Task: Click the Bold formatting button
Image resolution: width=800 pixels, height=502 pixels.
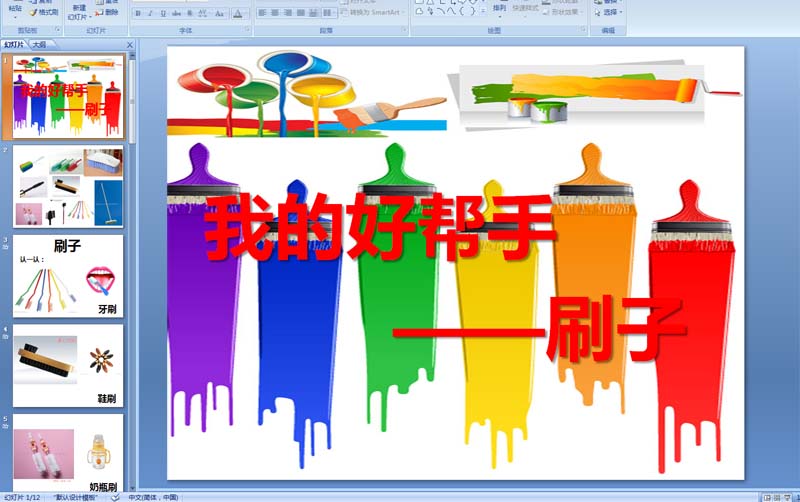Action: (x=138, y=14)
